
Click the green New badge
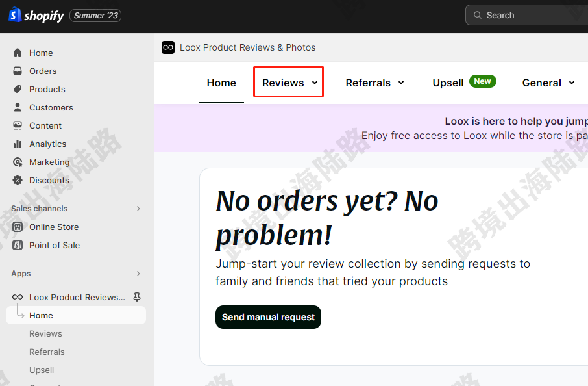click(483, 81)
